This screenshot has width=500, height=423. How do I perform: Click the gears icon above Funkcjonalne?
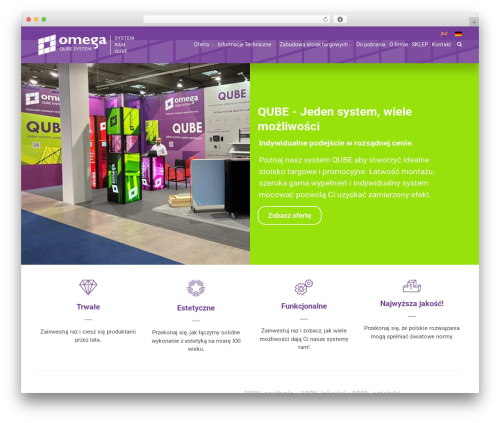coord(304,287)
